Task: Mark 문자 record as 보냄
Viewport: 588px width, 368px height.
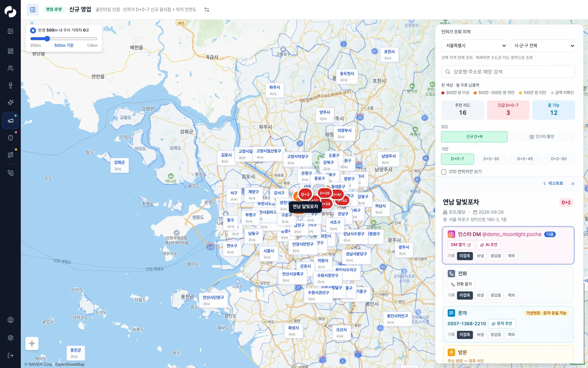Action: 480,335
